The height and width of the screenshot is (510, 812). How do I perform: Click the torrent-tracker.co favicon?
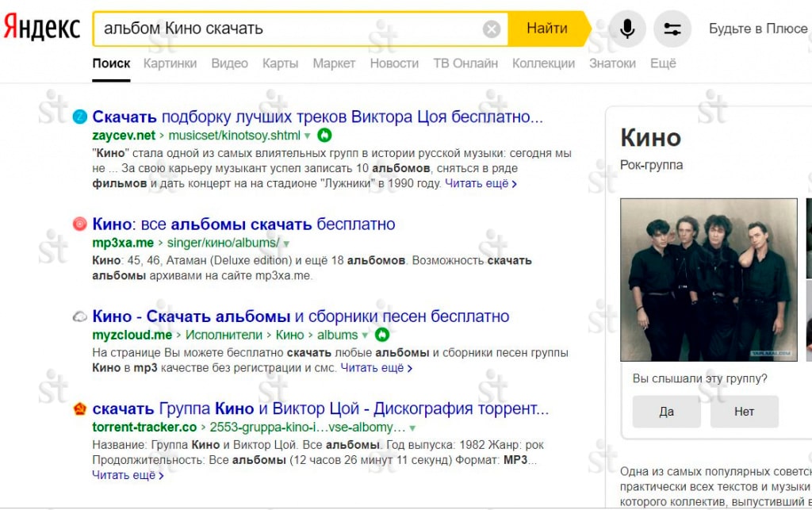coord(80,408)
